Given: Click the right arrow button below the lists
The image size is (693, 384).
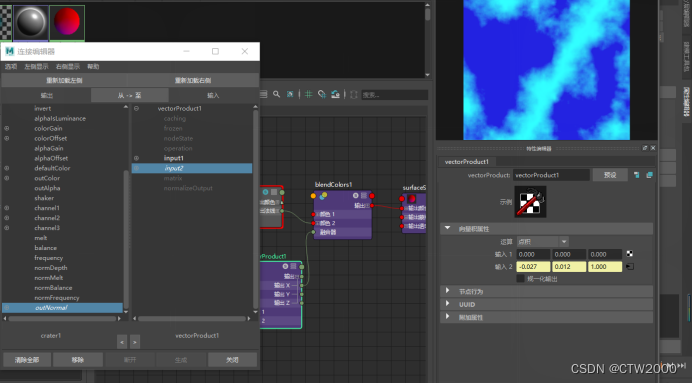Looking at the screenshot, I should [135, 342].
